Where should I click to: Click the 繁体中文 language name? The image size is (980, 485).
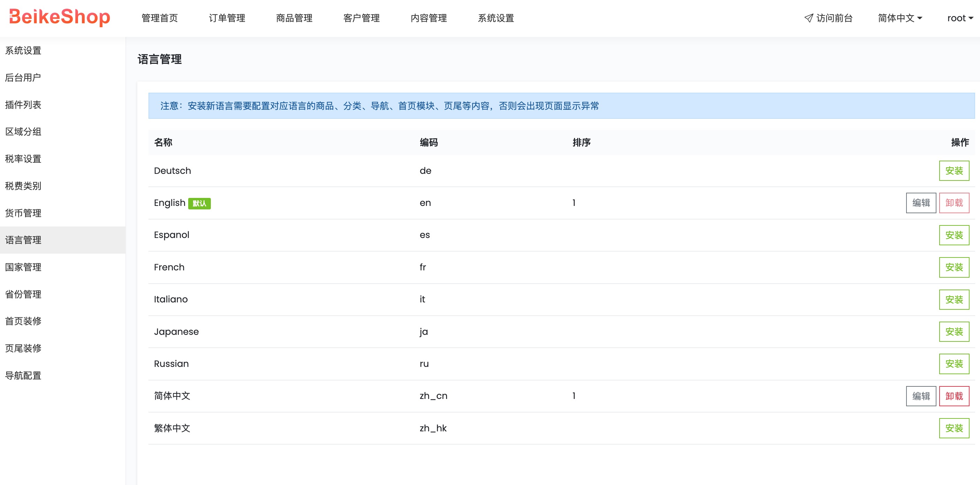click(x=172, y=428)
